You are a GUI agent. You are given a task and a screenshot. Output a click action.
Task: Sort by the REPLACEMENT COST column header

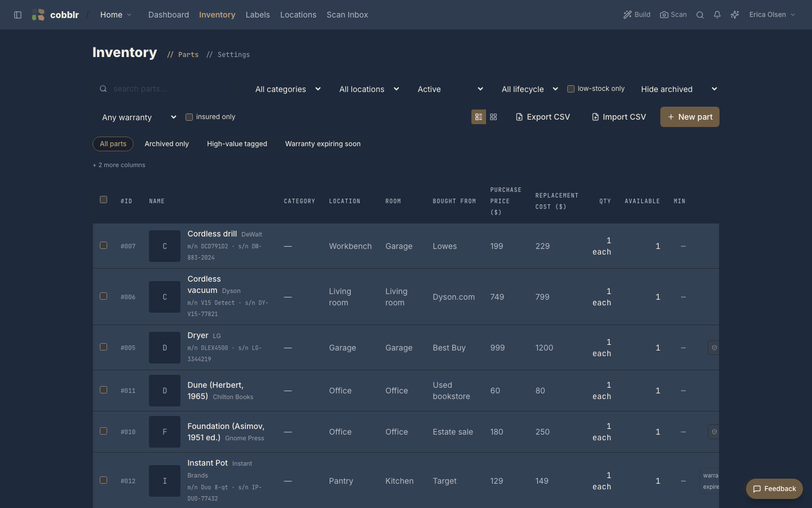coord(557,201)
